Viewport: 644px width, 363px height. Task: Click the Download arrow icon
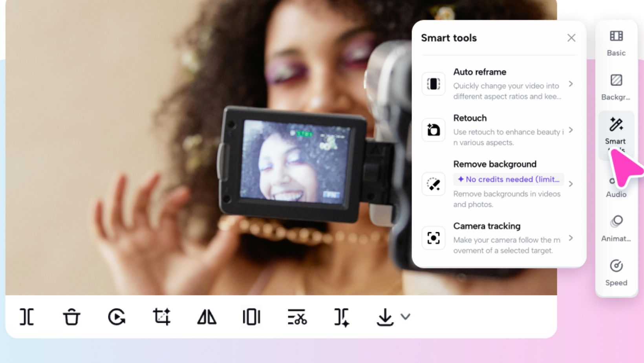(385, 317)
